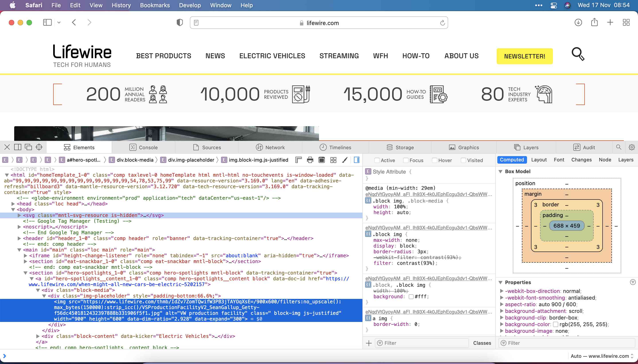Expand the head element node
638x364 pixels.
pos(13,204)
